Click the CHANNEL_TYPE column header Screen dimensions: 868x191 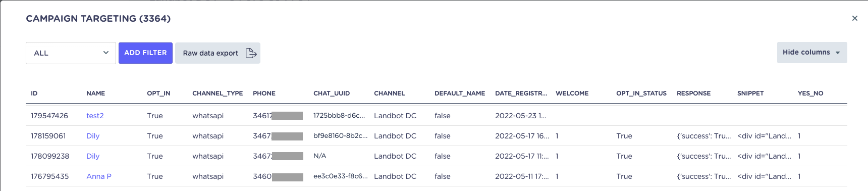pyautogui.click(x=218, y=93)
